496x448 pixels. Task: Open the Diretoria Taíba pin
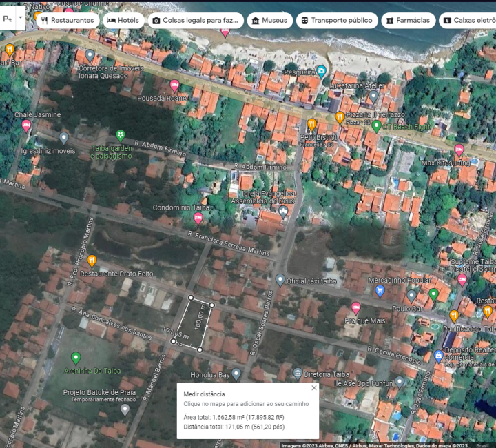[298, 374]
